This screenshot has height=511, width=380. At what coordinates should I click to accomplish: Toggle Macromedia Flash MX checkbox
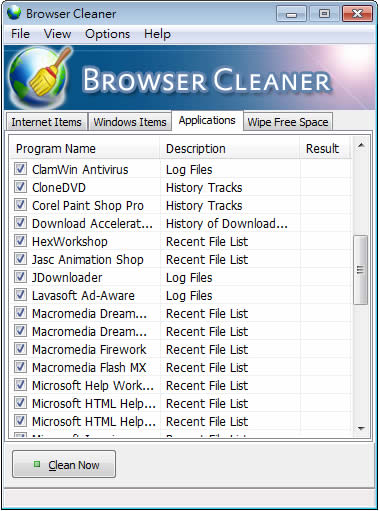tap(20, 367)
